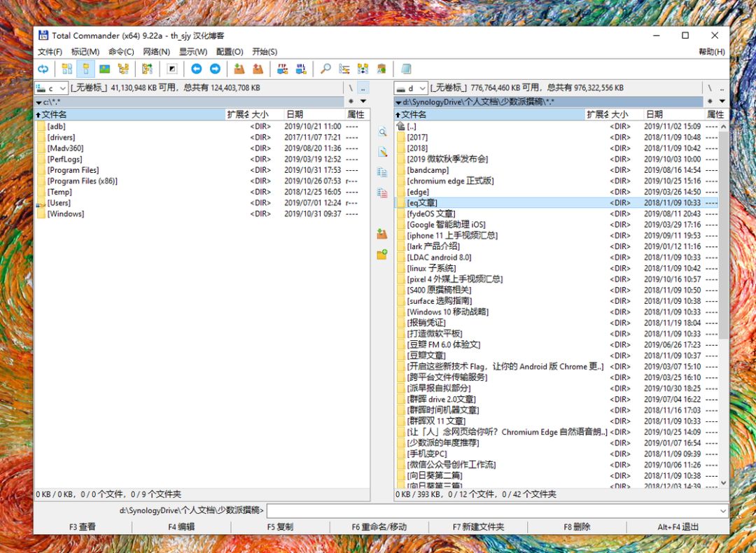756x553 pixels.
Task: Open the left panel favorites asterisk button
Action: (x=351, y=101)
